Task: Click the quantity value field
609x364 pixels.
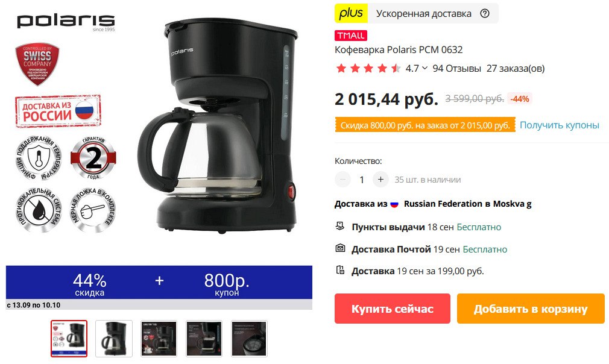Action: [362, 180]
